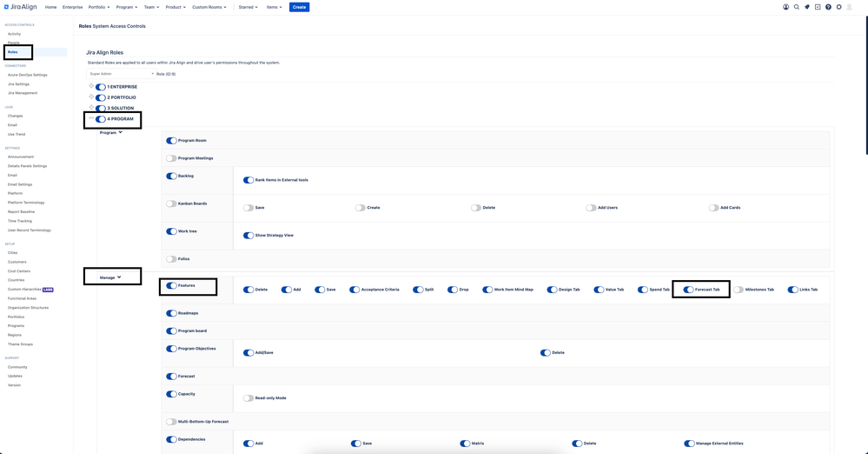Open the Custom Rooms menu dropdown
Image resolution: width=868 pixels, height=454 pixels.
pyautogui.click(x=209, y=7)
